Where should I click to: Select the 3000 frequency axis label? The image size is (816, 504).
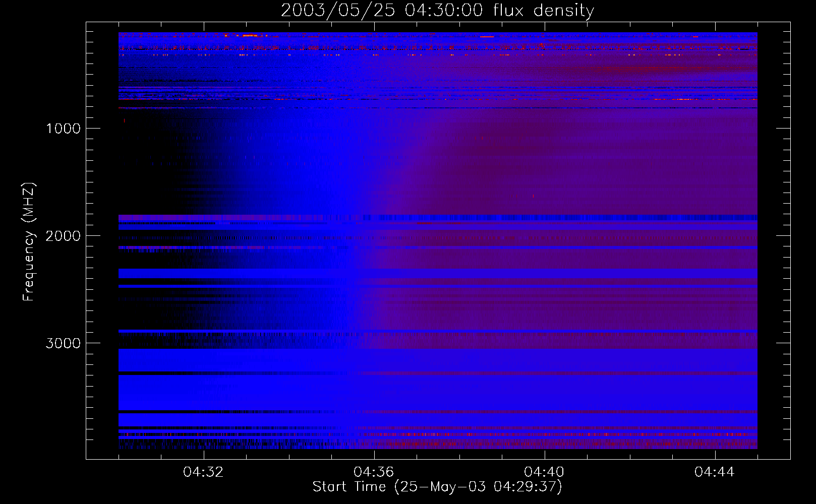tap(63, 343)
